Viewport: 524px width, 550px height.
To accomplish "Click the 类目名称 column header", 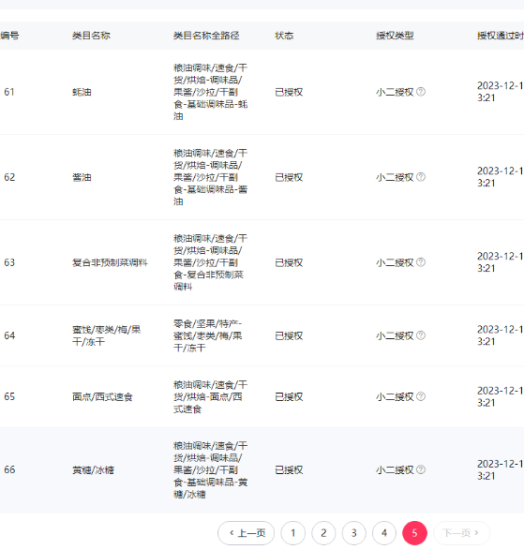I will tap(91, 35).
